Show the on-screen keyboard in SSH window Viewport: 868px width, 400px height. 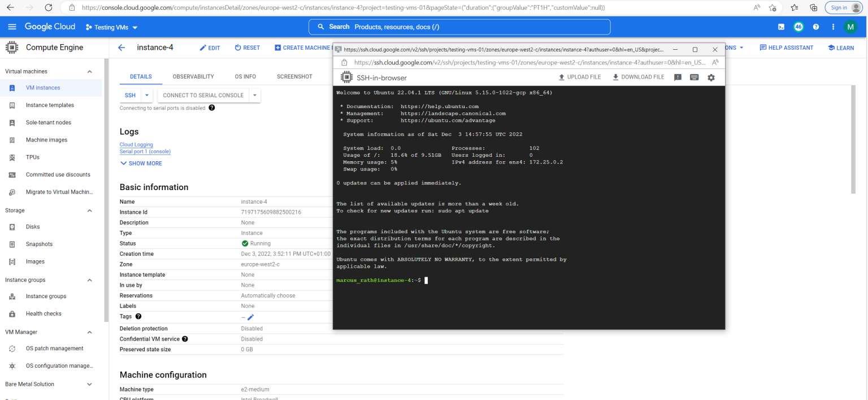695,77
